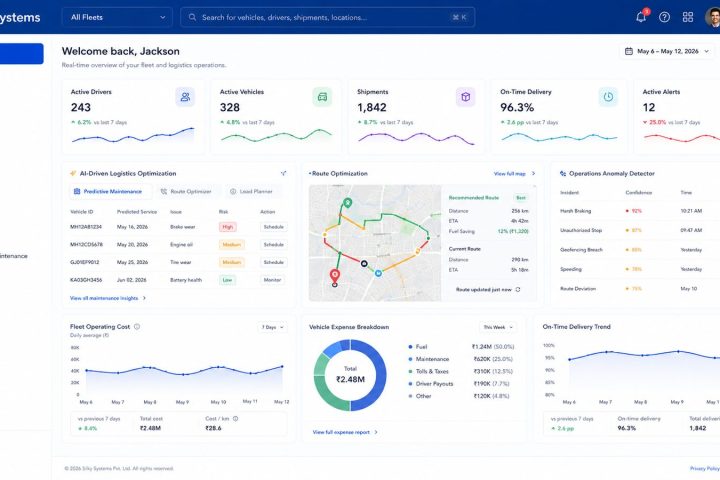
Task: Open the May 6 – May 12 date range
Action: (667, 51)
